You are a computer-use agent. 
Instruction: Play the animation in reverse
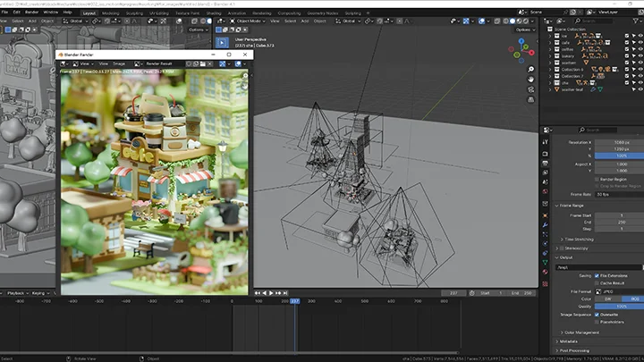[x=265, y=293]
